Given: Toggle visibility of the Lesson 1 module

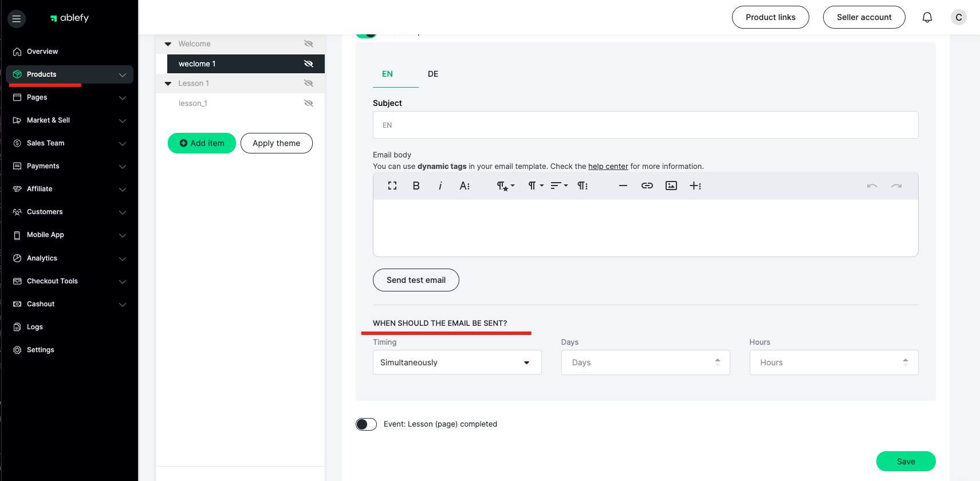Looking at the screenshot, I should tap(309, 83).
